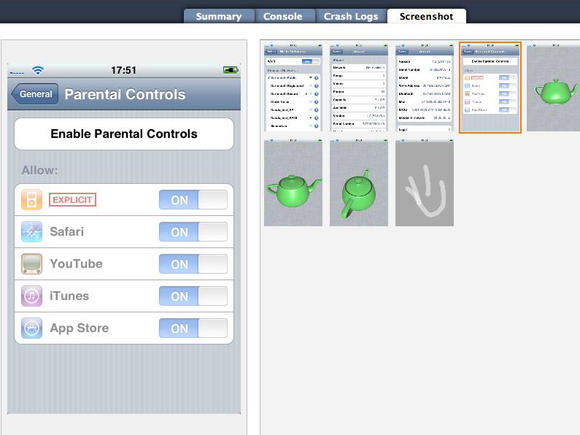
Task: Disable the App Store switch
Action: point(193,328)
